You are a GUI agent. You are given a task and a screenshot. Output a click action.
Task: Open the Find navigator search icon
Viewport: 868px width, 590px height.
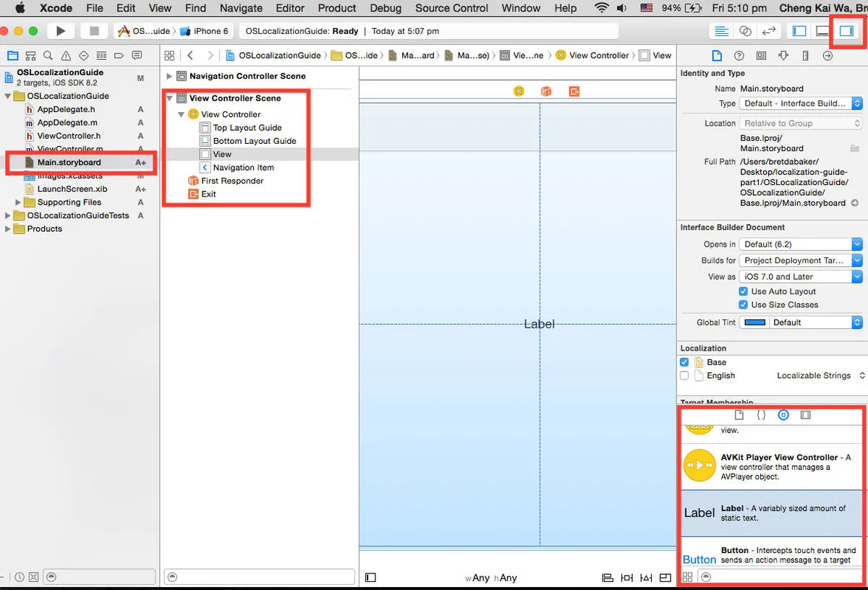coord(48,56)
